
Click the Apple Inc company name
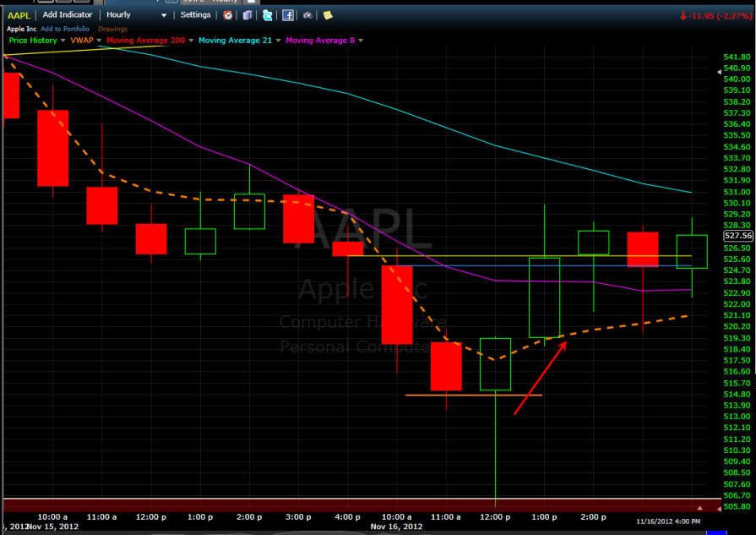click(x=22, y=29)
